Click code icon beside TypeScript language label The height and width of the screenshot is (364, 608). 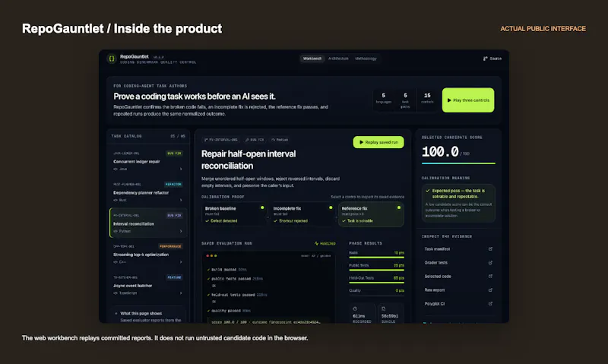(x=116, y=293)
